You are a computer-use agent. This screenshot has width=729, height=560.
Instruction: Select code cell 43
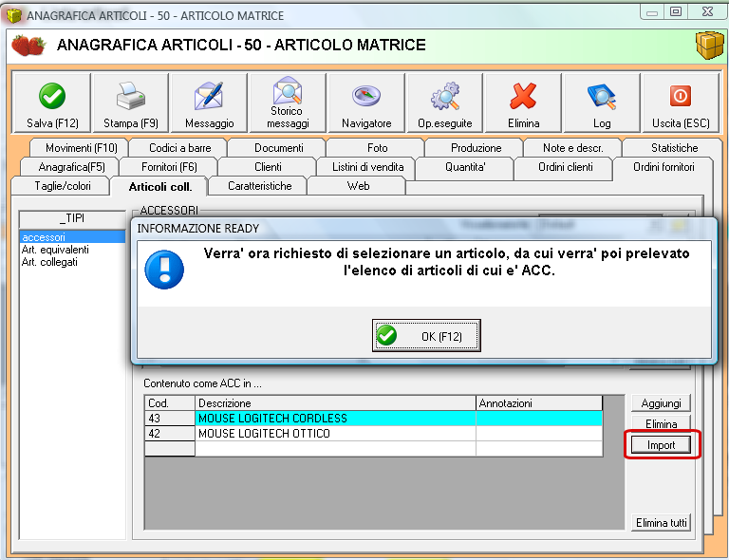pyautogui.click(x=170, y=419)
